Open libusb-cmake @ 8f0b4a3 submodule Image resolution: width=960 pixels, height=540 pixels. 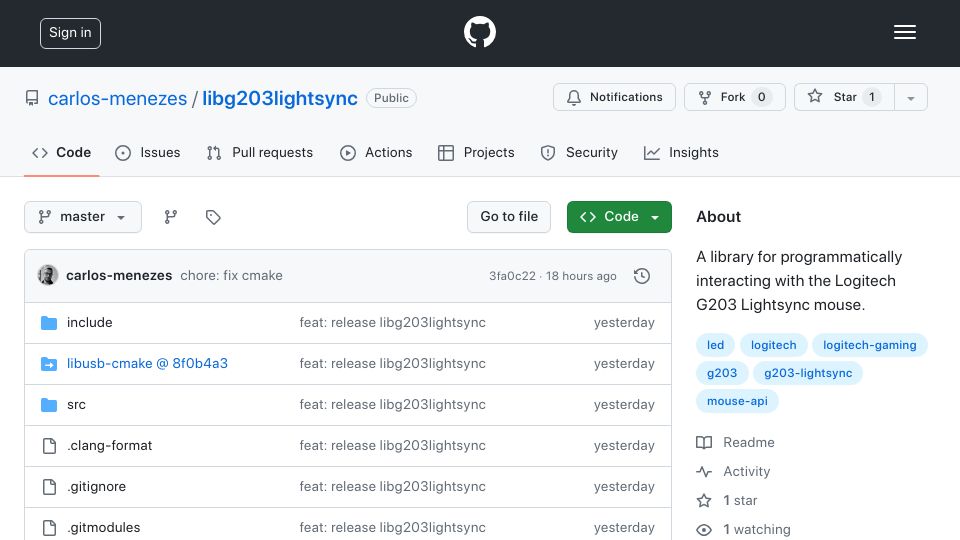click(x=147, y=364)
